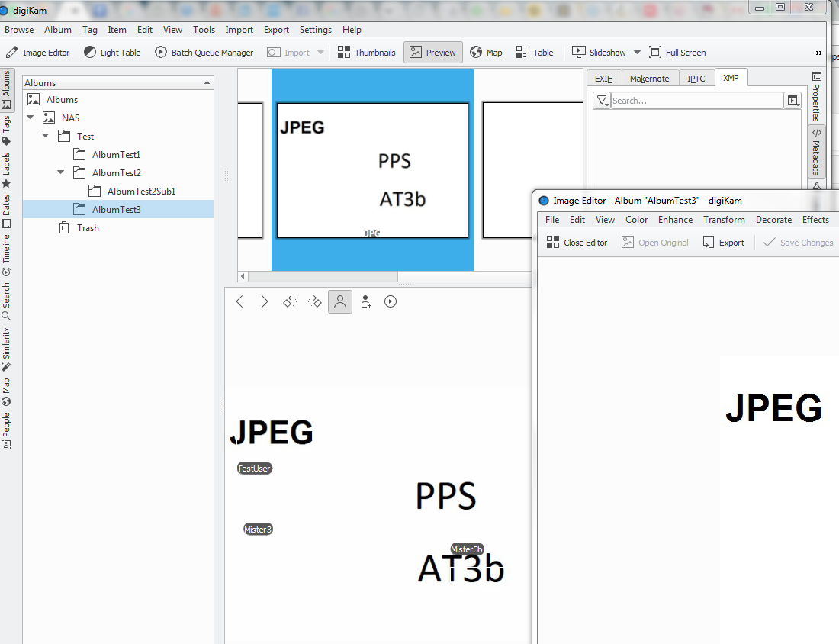Launch the Batch Queue Manager
Screen dimensions: 839x644
click(x=204, y=53)
